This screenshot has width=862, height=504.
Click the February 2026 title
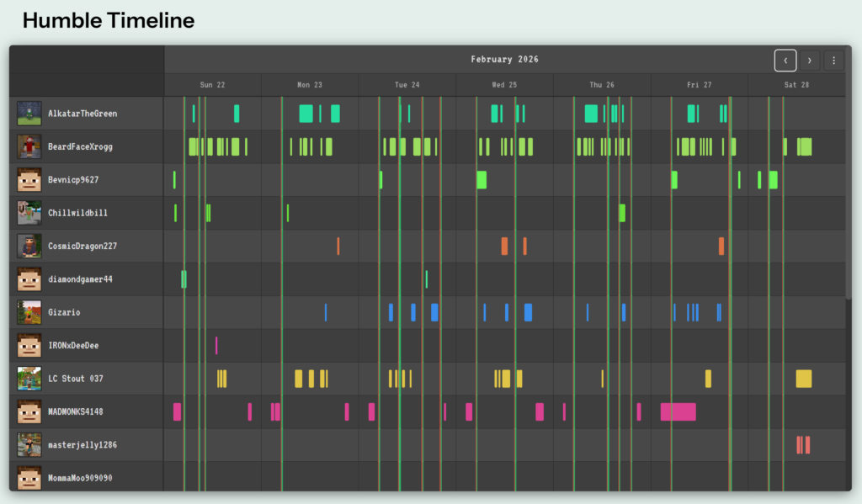pyautogui.click(x=504, y=60)
